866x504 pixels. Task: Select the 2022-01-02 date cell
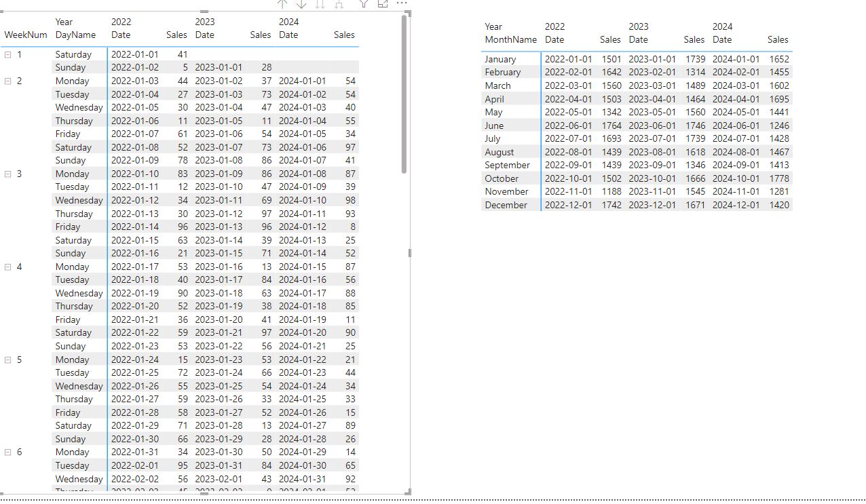(134, 67)
